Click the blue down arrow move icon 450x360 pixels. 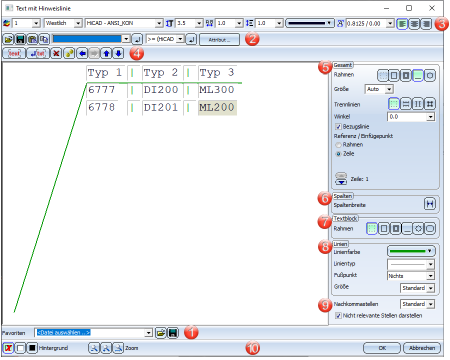pyautogui.click(x=118, y=53)
